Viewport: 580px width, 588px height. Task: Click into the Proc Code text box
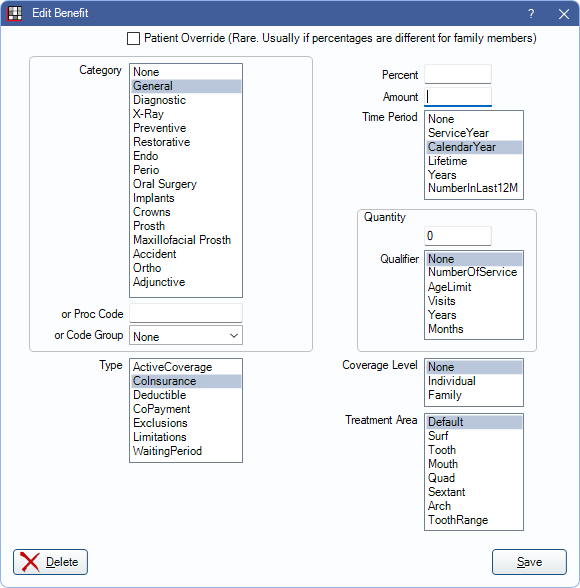click(x=186, y=314)
